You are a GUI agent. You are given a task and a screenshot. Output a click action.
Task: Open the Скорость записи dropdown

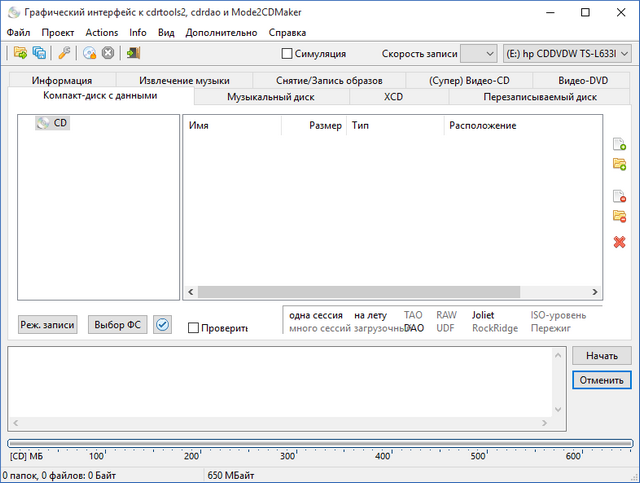point(489,53)
